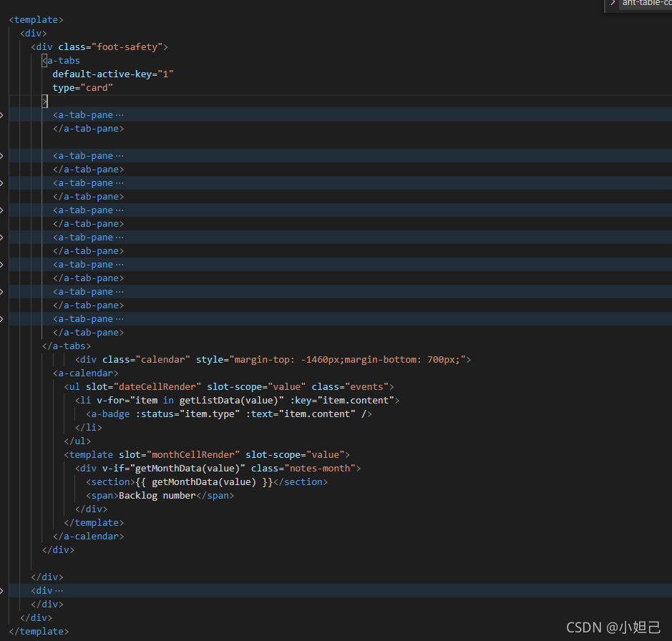This screenshot has height=641, width=672.
Task: Unfold the seventh collapsed a-tab-pane gutter chevron
Action: click(x=1, y=292)
